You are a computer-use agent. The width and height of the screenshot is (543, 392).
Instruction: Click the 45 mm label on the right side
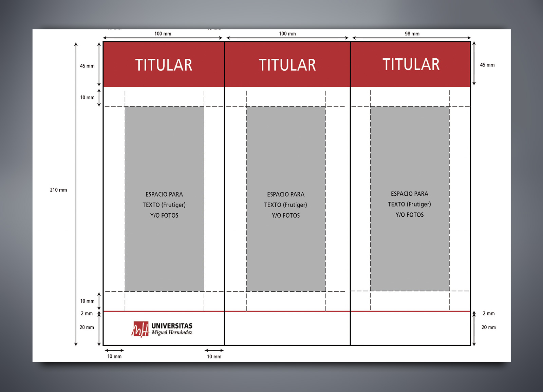487,65
